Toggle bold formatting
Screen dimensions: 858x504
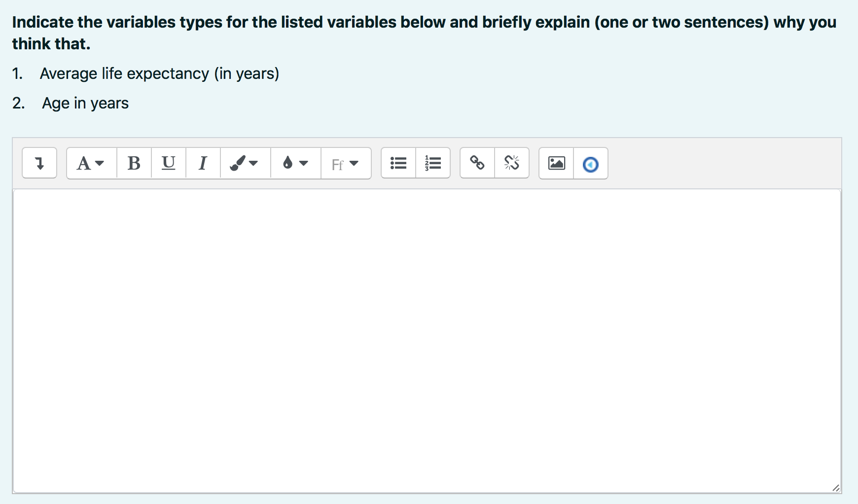coord(134,163)
